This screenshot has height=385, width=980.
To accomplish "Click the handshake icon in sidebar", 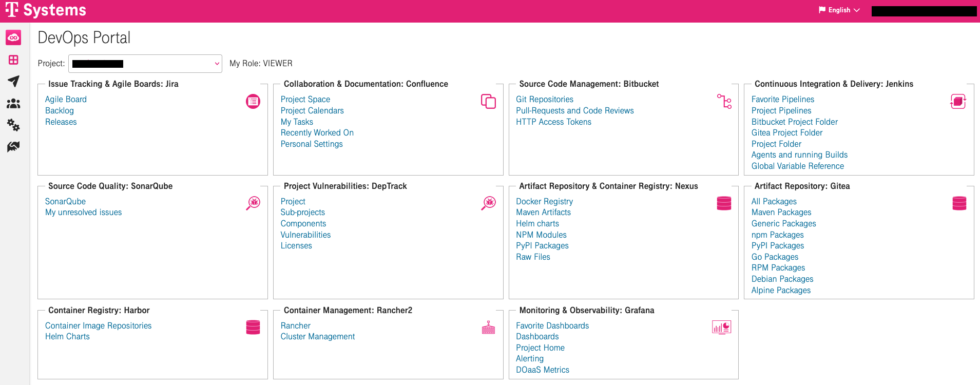I will [13, 147].
